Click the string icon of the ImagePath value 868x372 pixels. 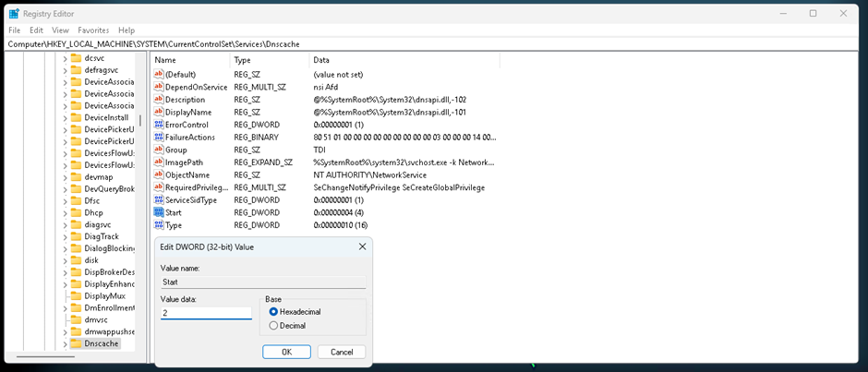click(159, 162)
